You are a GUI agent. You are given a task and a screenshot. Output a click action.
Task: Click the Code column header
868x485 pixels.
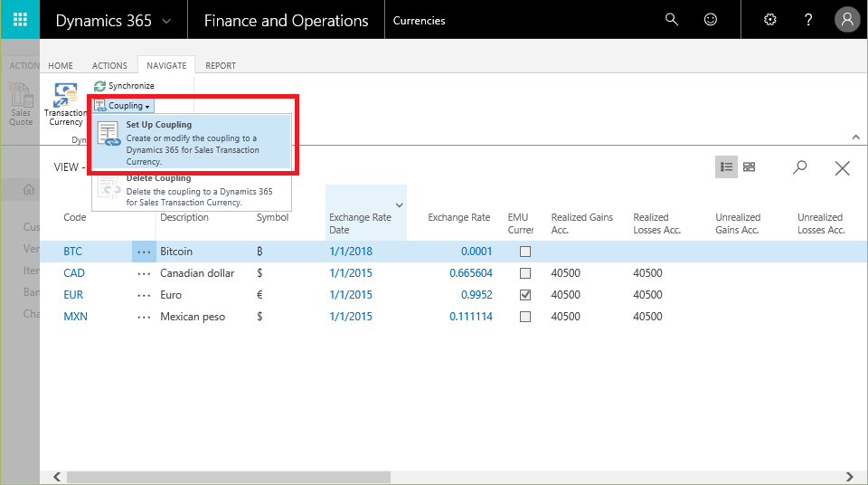coord(75,217)
